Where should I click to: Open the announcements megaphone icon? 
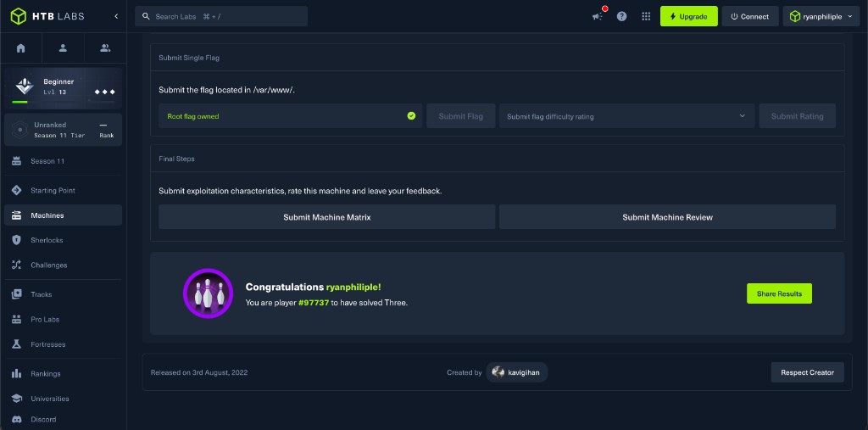coord(598,17)
